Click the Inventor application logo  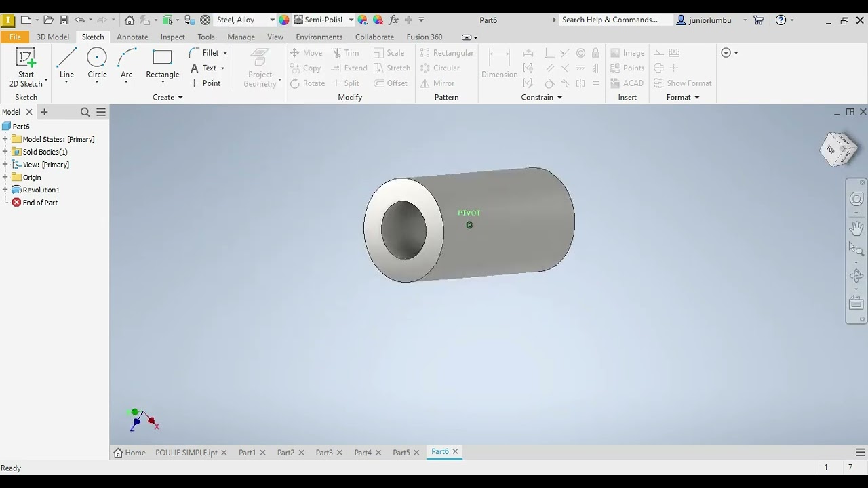point(7,20)
